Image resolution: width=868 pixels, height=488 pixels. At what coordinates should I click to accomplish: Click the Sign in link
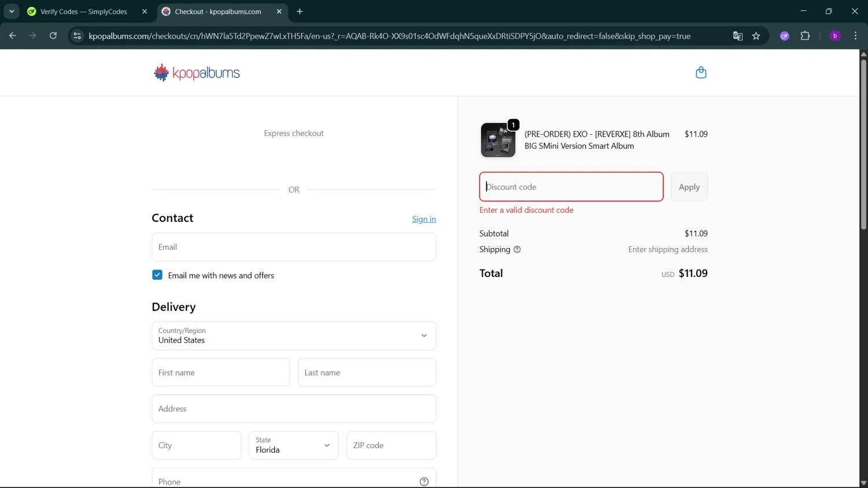pos(424,219)
